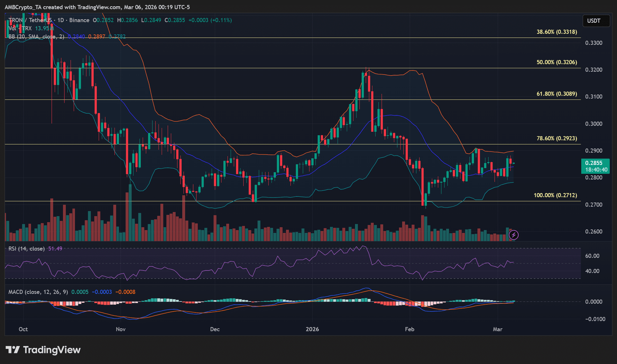Select the RSI (14, close) indicator label
Viewport: 617px width, 364px height.
[x=26, y=249]
